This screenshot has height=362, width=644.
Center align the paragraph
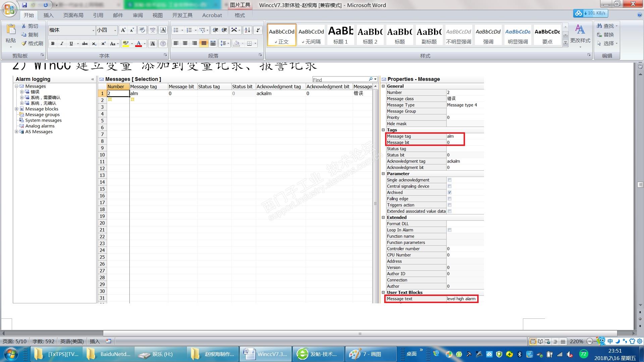point(185,43)
